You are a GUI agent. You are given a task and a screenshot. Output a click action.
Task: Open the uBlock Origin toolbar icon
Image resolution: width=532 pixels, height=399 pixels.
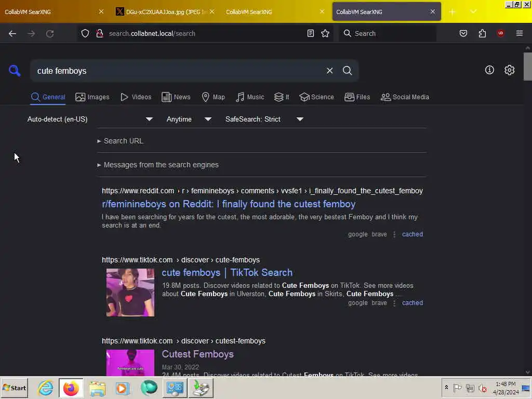tap(501, 33)
